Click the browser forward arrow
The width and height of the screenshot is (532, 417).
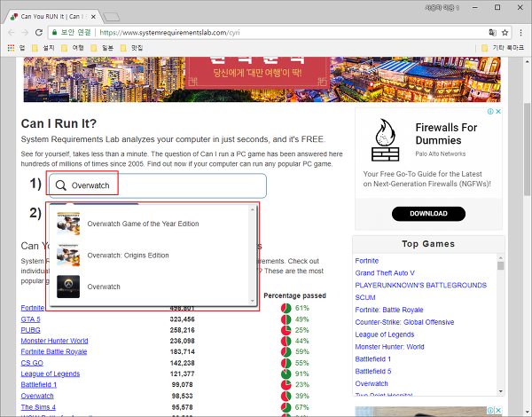coord(25,33)
